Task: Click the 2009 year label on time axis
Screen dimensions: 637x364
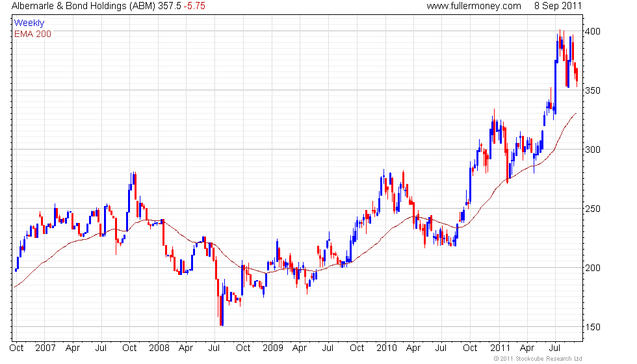Action: tap(272, 348)
